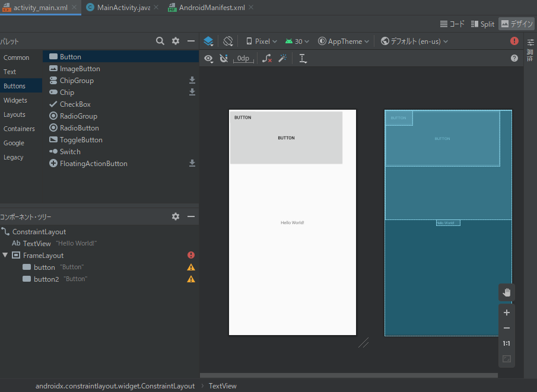Select the pan hand tool

[x=507, y=292]
